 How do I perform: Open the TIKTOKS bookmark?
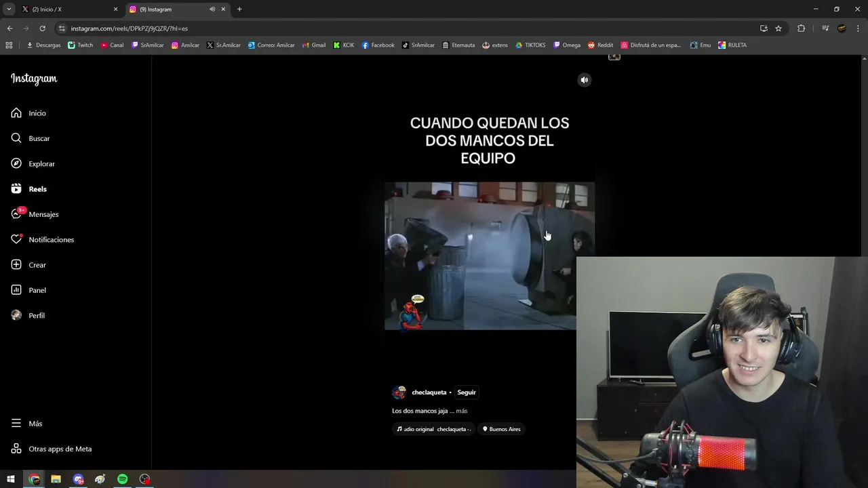(x=530, y=45)
